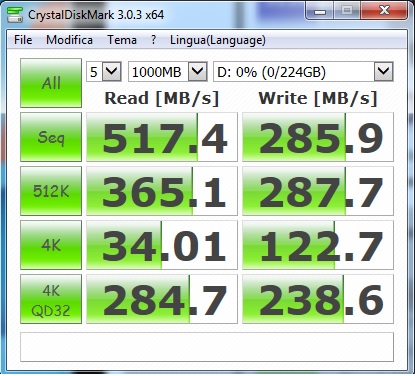The width and height of the screenshot is (415, 376).
Task: Click the 4K QD32 write result 238.6
Action: point(318,299)
